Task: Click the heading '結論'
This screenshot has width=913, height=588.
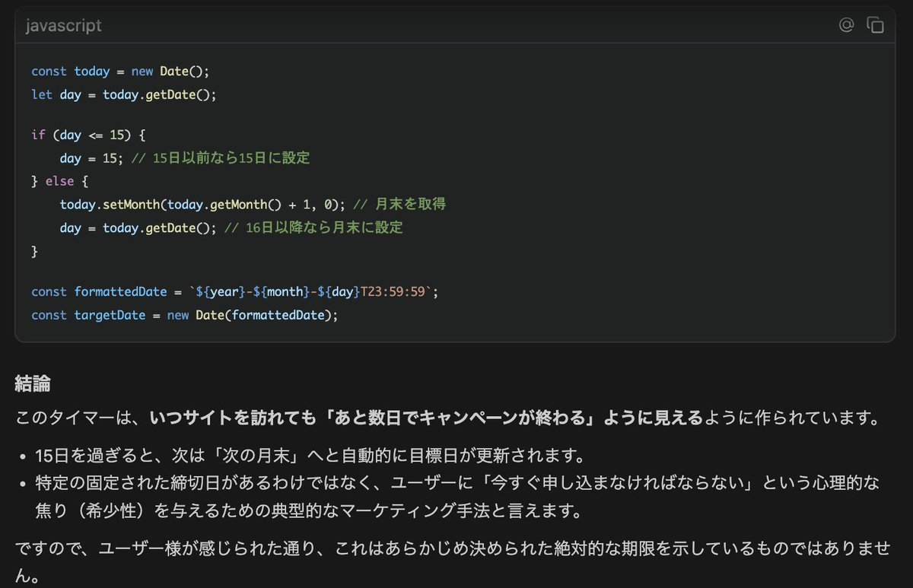Action: pyautogui.click(x=33, y=384)
